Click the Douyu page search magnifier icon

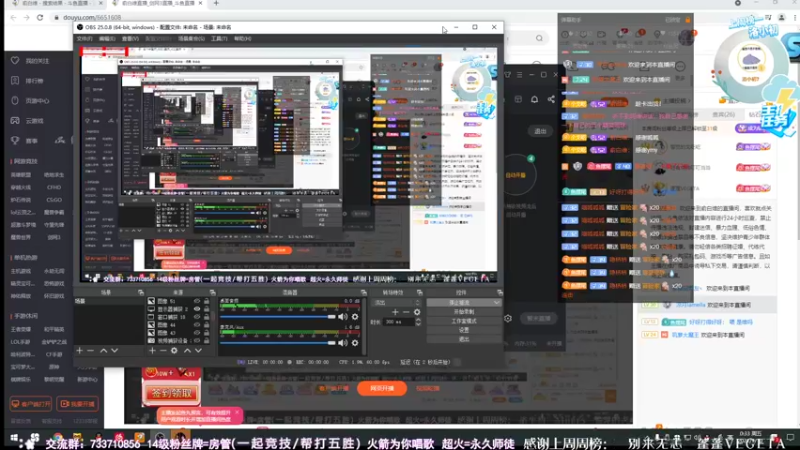coord(539,38)
